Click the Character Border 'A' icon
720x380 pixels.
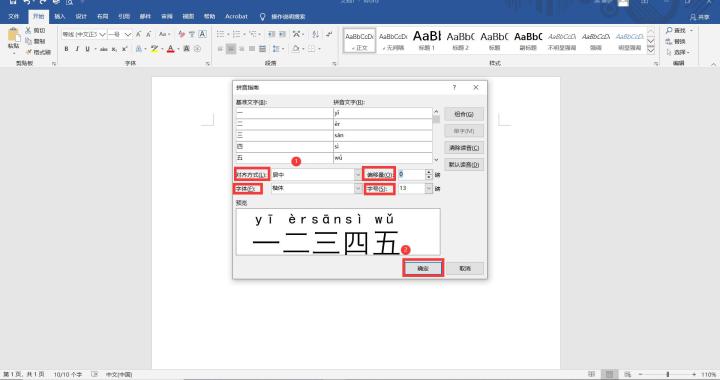[x=202, y=34]
